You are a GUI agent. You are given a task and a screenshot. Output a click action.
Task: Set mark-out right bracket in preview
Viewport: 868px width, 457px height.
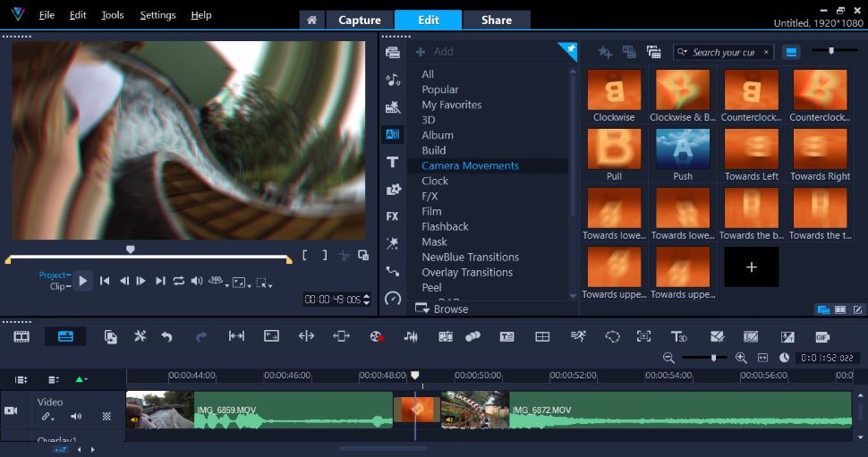tap(325, 255)
